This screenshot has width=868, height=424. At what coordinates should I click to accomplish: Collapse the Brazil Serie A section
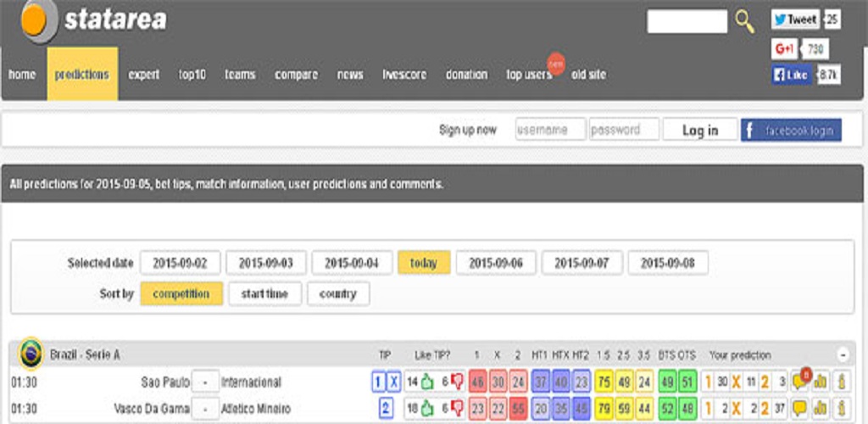[843, 354]
